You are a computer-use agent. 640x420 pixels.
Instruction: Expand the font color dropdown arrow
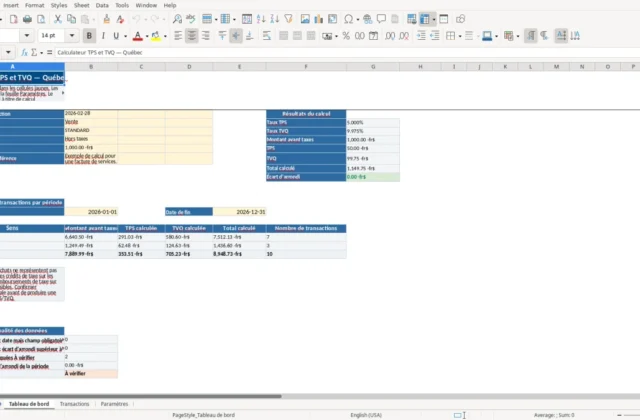tap(147, 36)
